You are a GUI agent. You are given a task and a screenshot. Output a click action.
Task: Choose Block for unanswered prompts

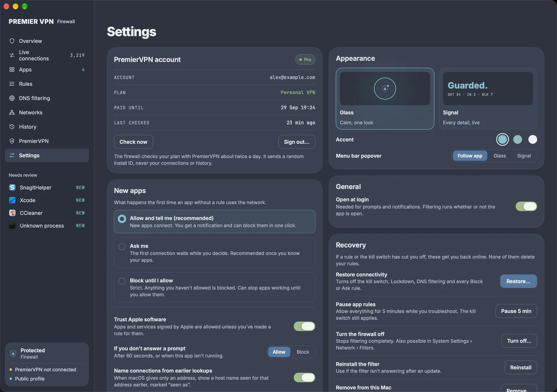coord(303,352)
